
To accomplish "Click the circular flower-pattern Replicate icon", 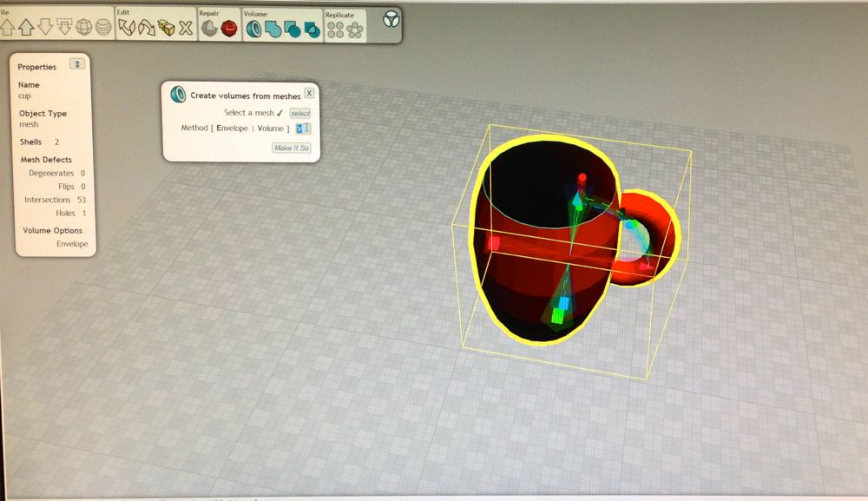I will point(355,30).
